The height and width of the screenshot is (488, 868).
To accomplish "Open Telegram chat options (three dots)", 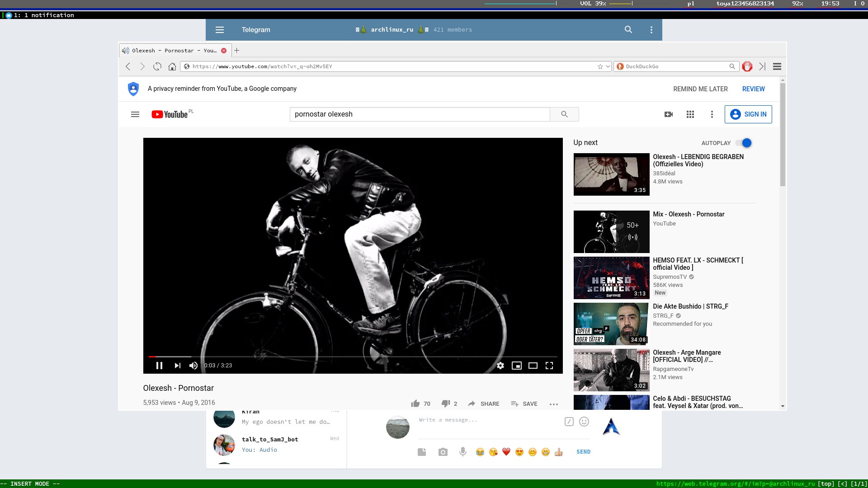I will (651, 30).
